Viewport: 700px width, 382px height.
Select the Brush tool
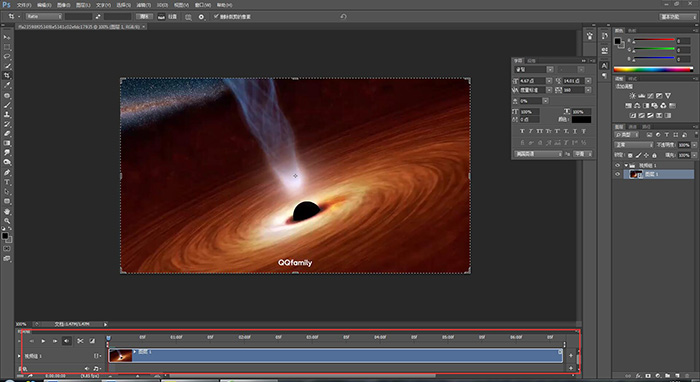[x=7, y=105]
